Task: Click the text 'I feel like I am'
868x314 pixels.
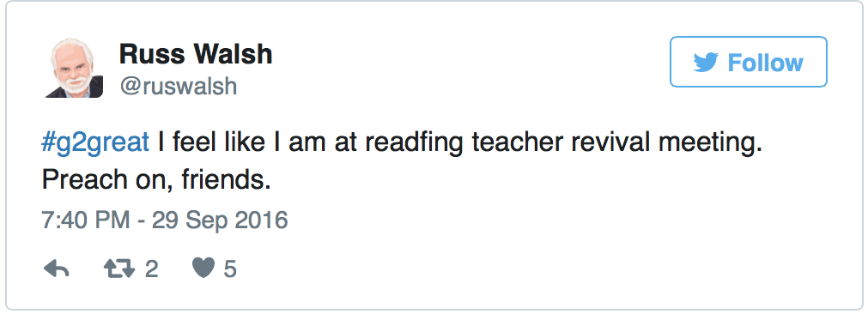Action: pyautogui.click(x=244, y=142)
